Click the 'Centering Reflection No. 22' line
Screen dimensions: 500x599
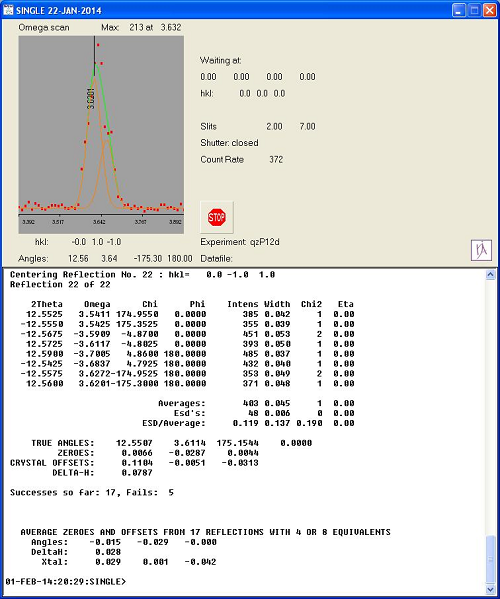(142, 275)
